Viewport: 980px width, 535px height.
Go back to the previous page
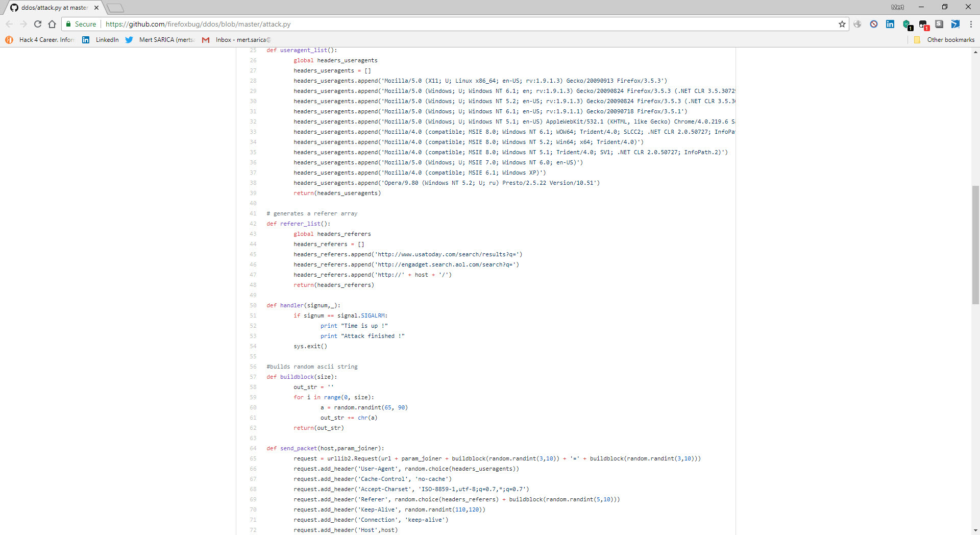tap(9, 24)
